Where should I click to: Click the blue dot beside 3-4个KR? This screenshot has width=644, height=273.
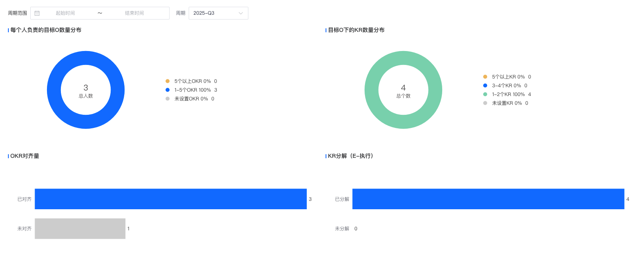click(x=485, y=86)
